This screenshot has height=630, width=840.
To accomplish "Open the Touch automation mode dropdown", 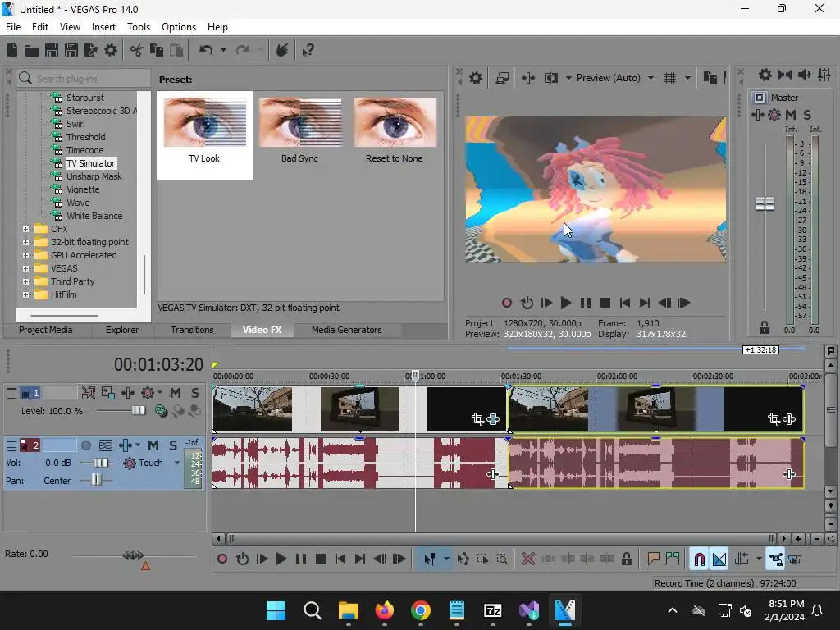I will tap(177, 463).
